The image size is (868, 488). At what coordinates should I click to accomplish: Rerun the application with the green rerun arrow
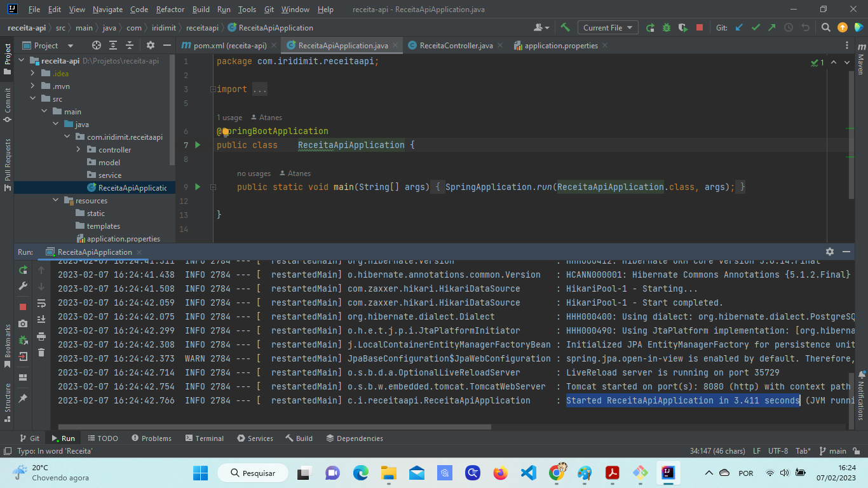(x=23, y=270)
